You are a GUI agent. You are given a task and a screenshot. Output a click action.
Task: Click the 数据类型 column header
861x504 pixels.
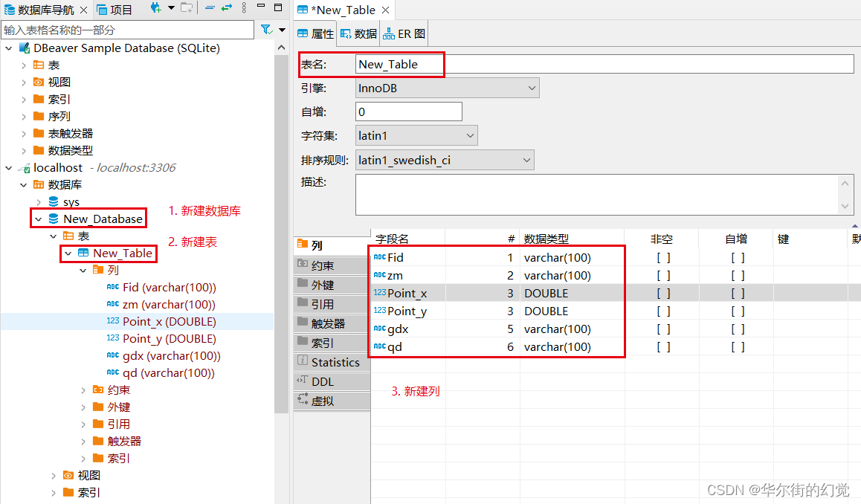pyautogui.click(x=573, y=239)
